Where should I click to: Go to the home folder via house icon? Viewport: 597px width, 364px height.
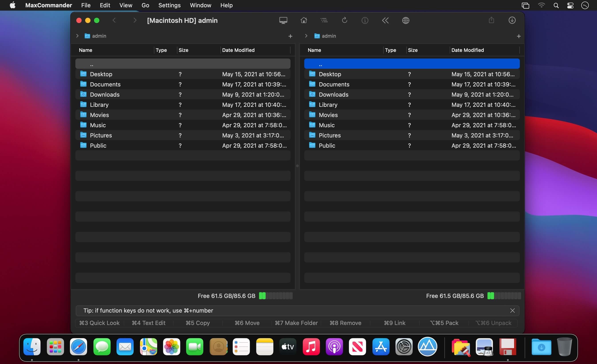(304, 20)
